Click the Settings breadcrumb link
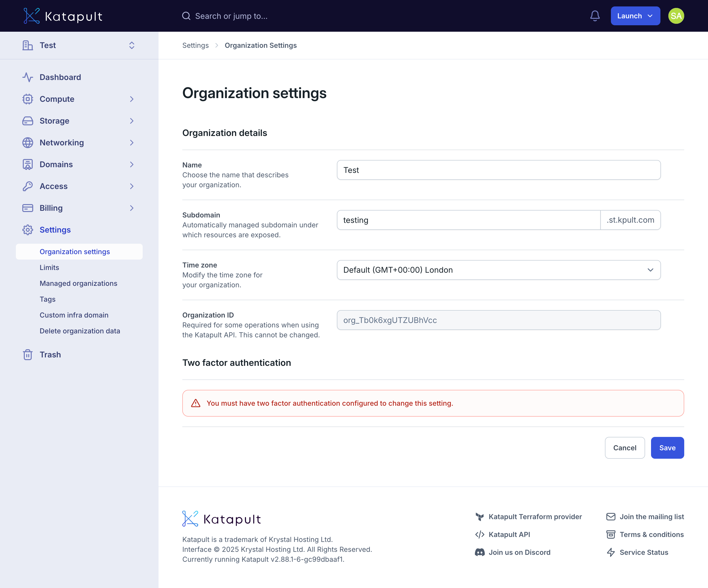The width and height of the screenshot is (708, 588). [x=195, y=45]
